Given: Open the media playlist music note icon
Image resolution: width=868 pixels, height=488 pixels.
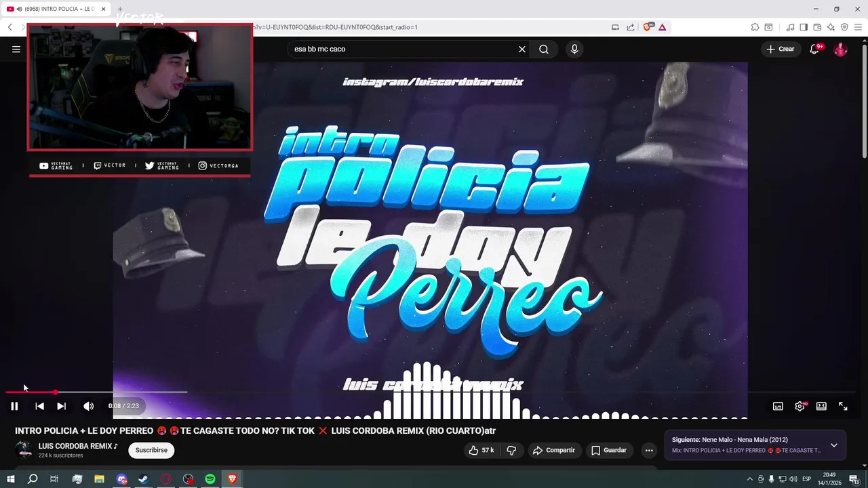Looking at the screenshot, I should [790, 27].
